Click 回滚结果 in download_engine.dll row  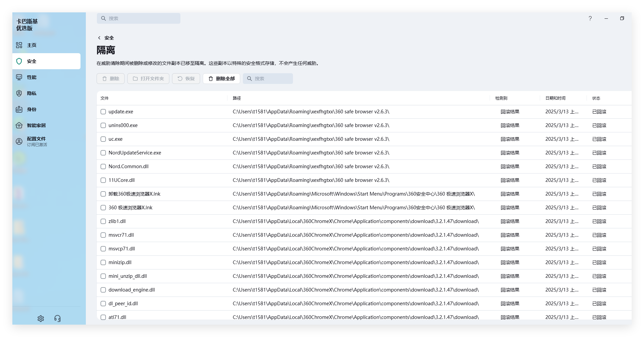510,290
